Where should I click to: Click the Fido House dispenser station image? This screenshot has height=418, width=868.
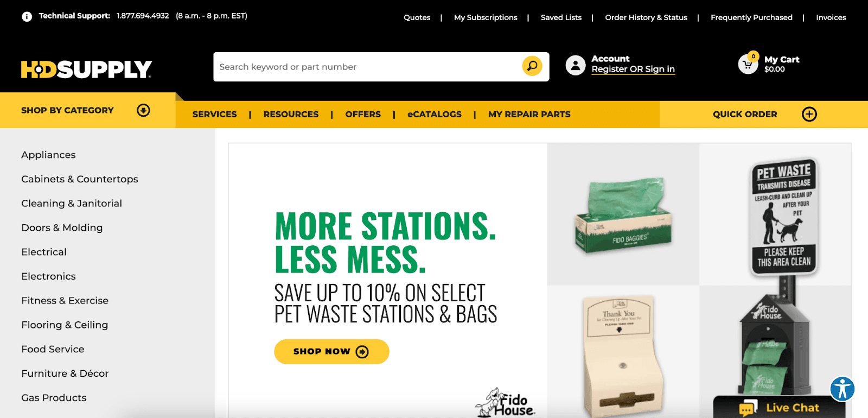click(775, 345)
